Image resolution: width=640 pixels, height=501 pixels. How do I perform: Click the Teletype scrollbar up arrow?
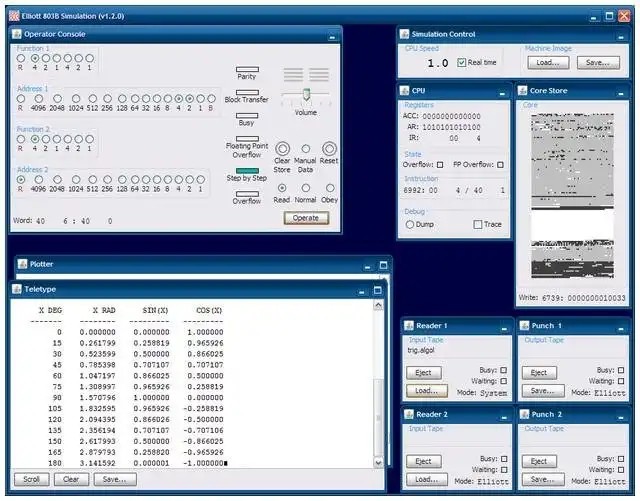click(x=378, y=305)
